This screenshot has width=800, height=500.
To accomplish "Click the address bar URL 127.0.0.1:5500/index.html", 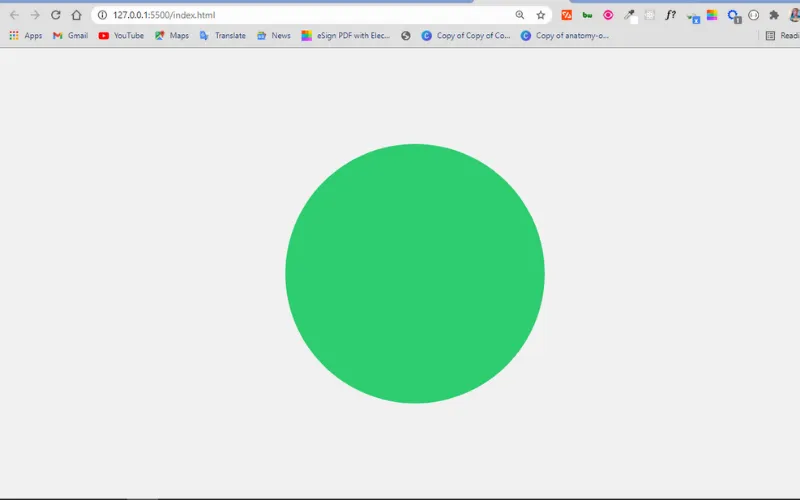I will point(164,15).
